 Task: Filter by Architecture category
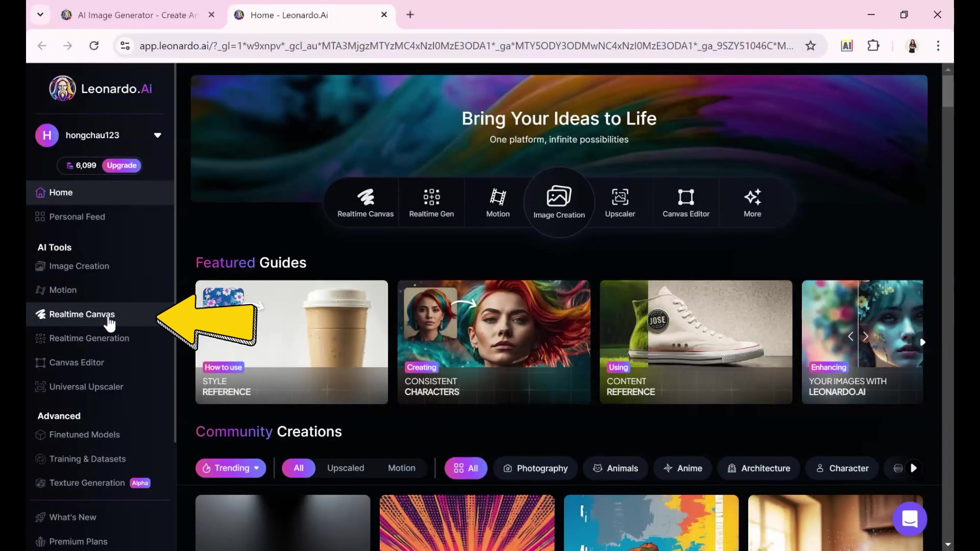(759, 468)
